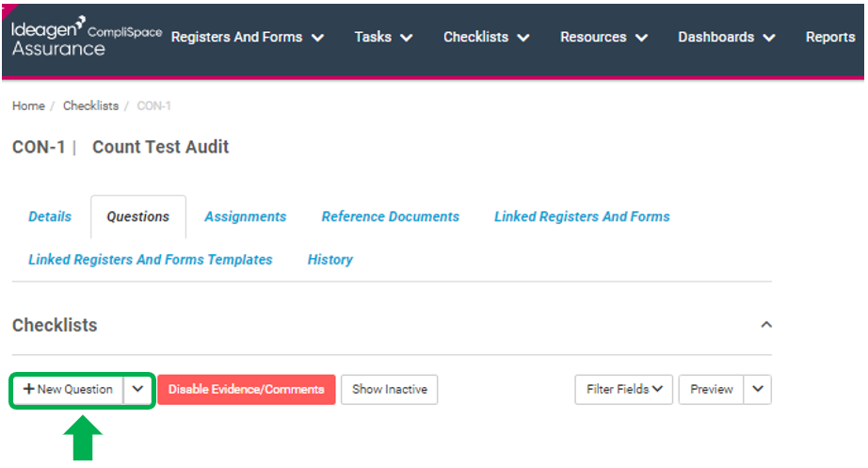Expand the Filter Fields dropdown
This screenshot has height=468, width=868.
[x=624, y=389]
